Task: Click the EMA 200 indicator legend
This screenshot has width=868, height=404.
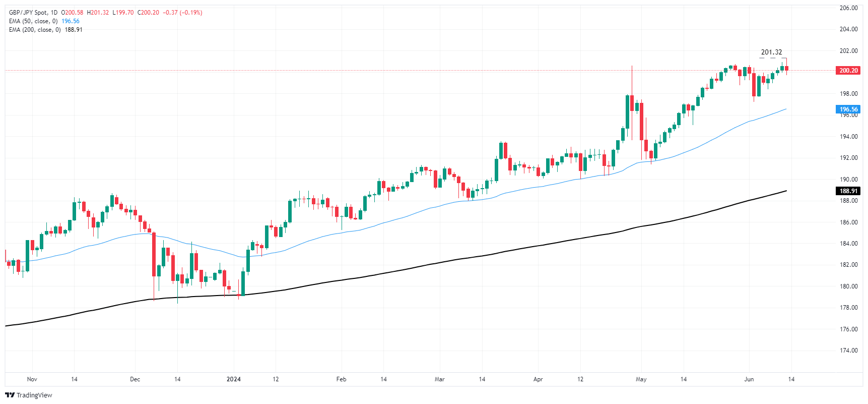Action: 35,30
